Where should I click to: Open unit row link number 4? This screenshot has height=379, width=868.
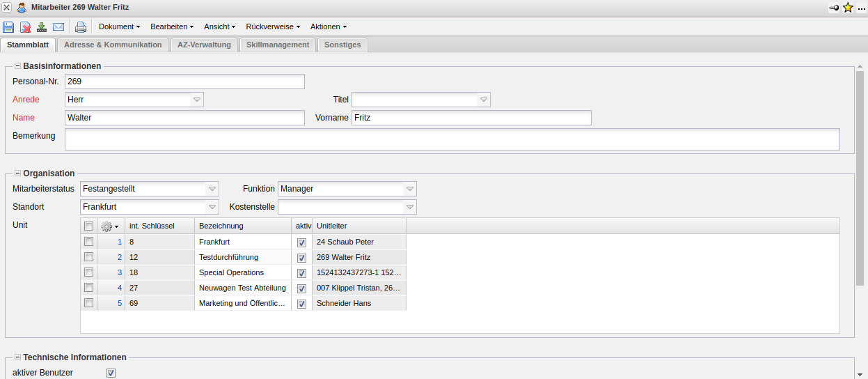(x=119, y=288)
